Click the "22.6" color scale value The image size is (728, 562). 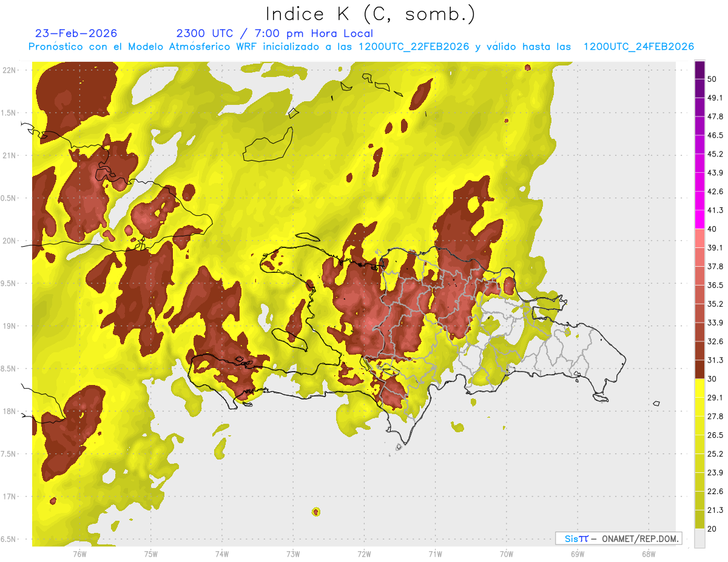coord(715,491)
